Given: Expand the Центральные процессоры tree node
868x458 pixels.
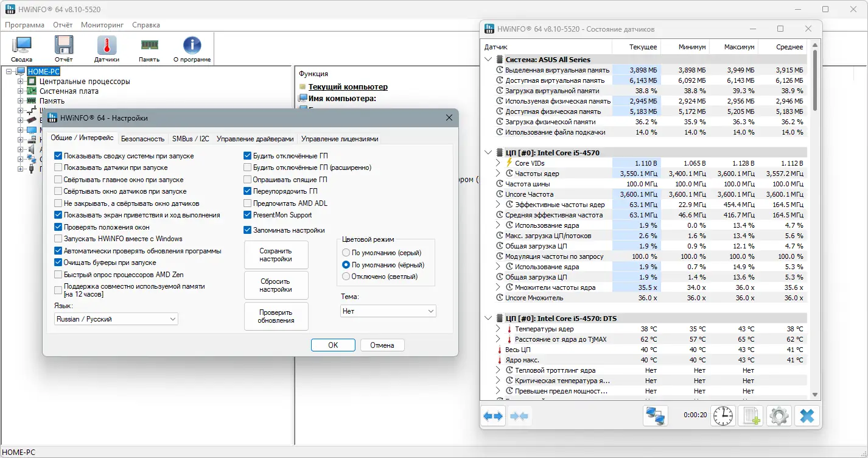Looking at the screenshot, I should click(x=21, y=82).
